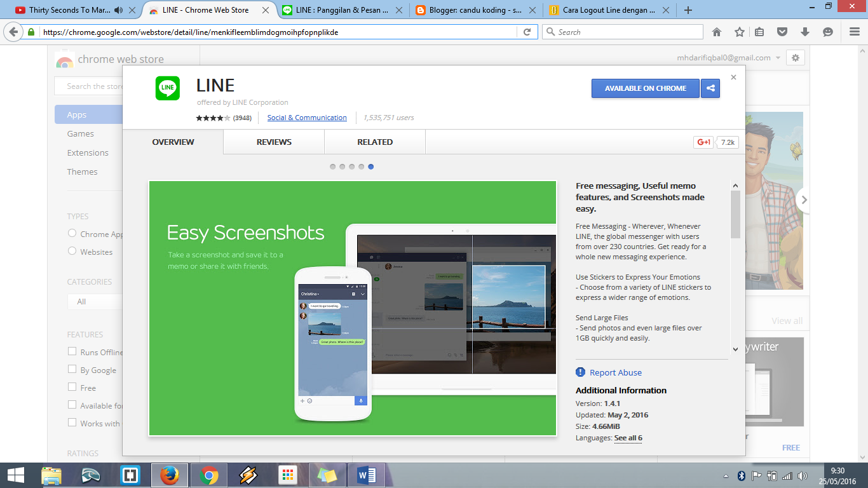
Task: Click the Available on Chrome button
Action: tap(645, 88)
